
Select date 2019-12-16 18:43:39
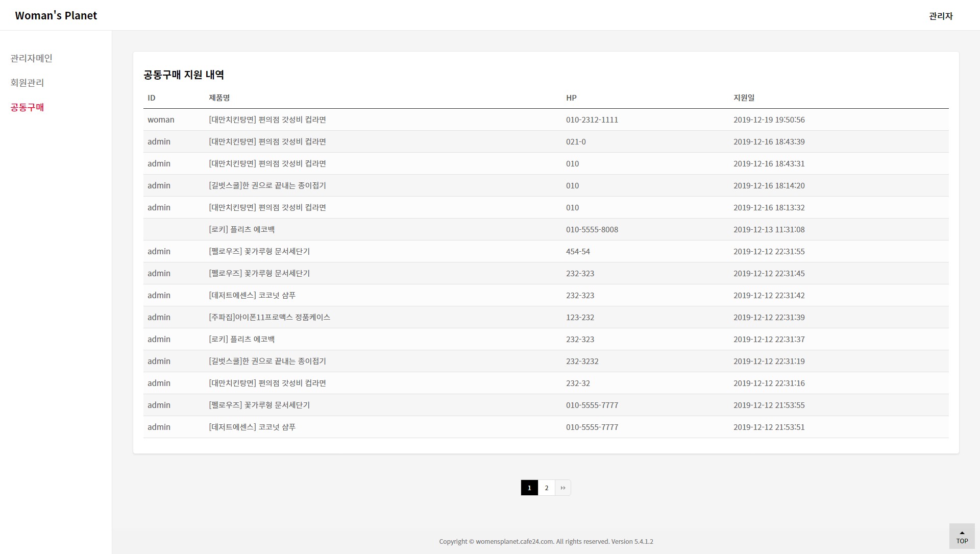click(x=769, y=142)
